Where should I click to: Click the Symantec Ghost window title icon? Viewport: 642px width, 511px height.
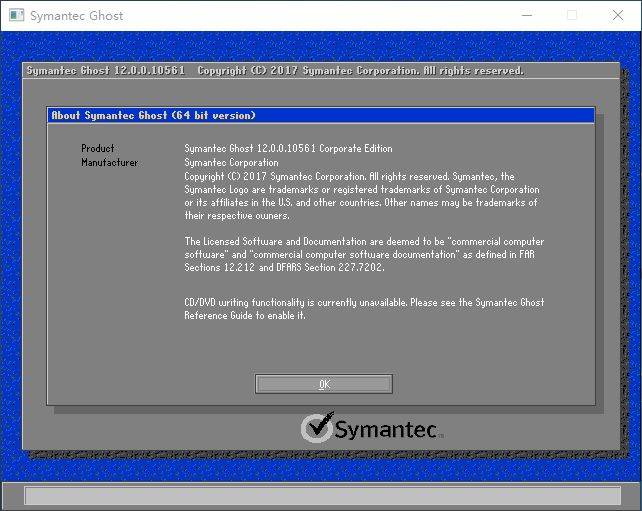(x=15, y=16)
